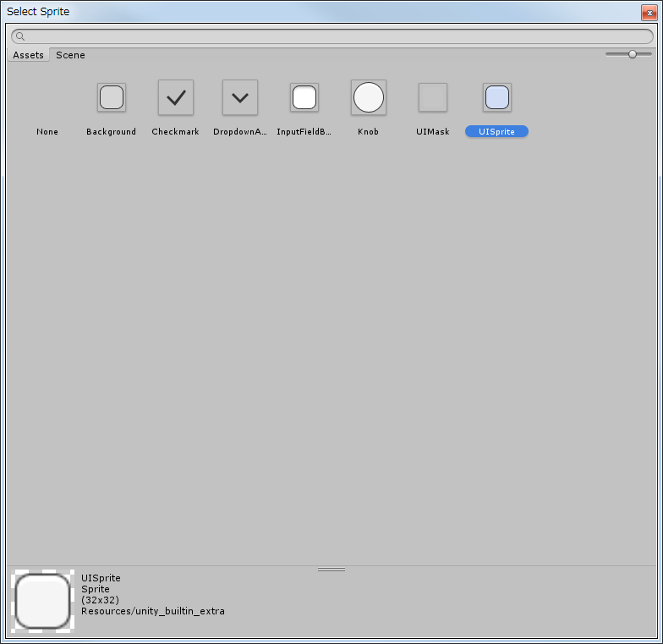Select the None option

[47, 132]
